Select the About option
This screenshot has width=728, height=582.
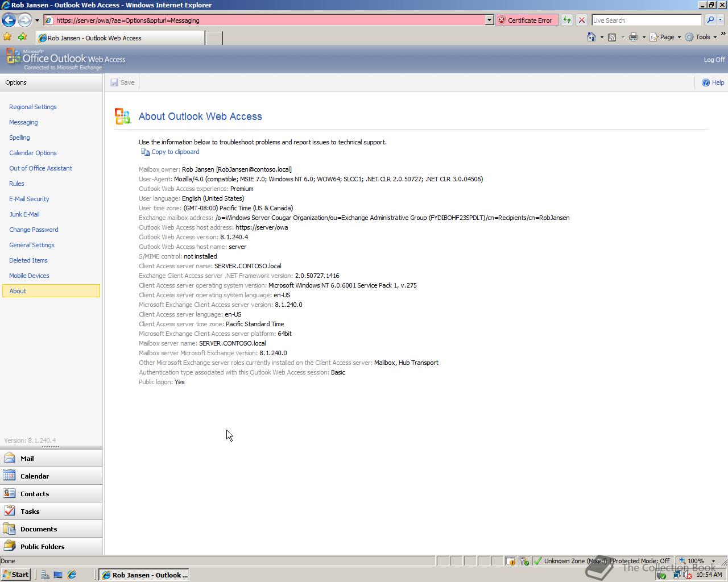click(51, 291)
